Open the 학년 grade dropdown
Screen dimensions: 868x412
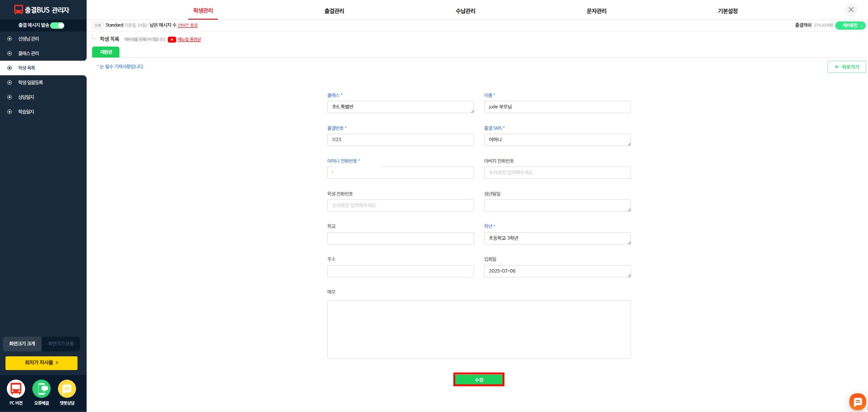coord(557,238)
